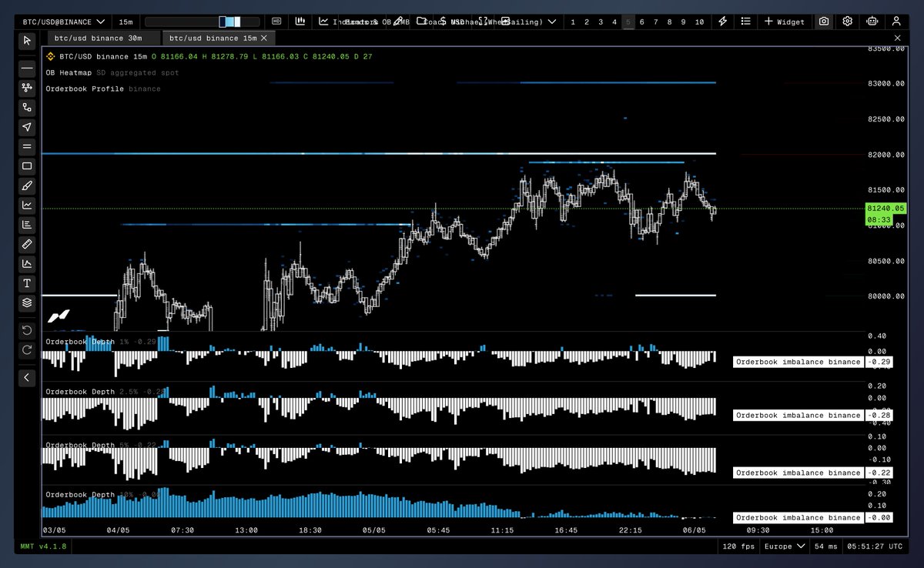Open the Europe server region dropdown
The width and height of the screenshot is (924, 568).
pos(784,546)
